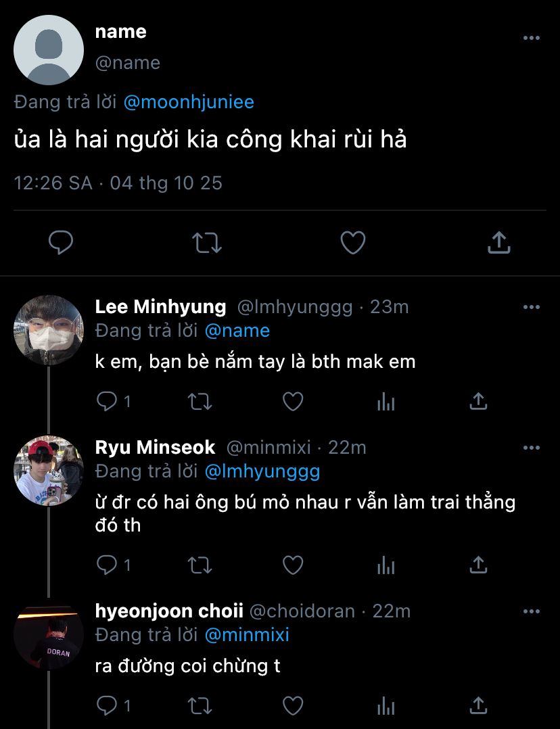The height and width of the screenshot is (729, 560).
Task: View analytics for Lee Minhyung's reply
Action: 386,402
